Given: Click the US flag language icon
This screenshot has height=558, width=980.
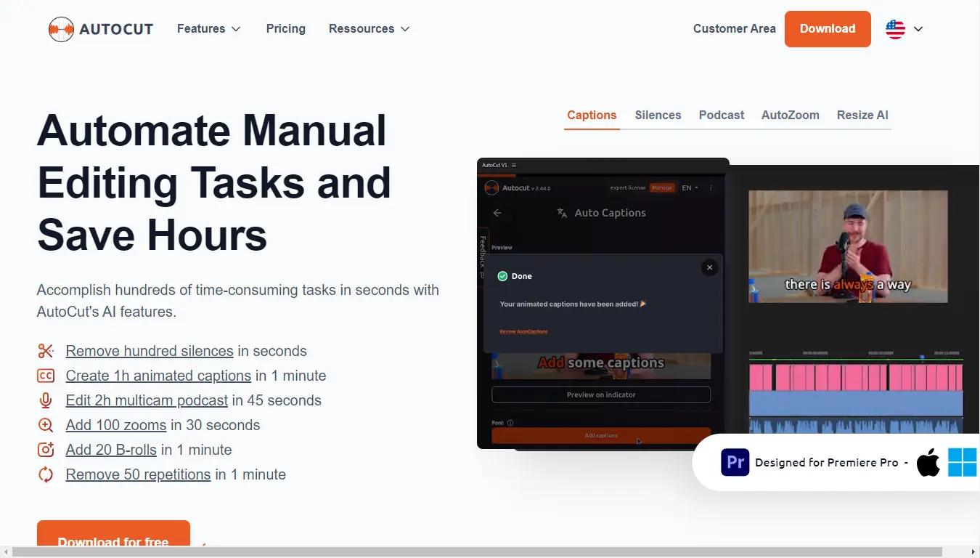Looking at the screenshot, I should [895, 29].
